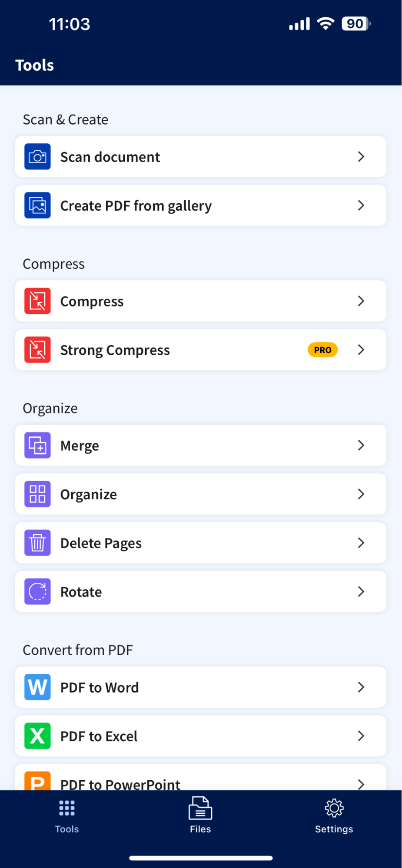The width and height of the screenshot is (402, 868).
Task: Open Scan document options
Action: [x=361, y=157]
